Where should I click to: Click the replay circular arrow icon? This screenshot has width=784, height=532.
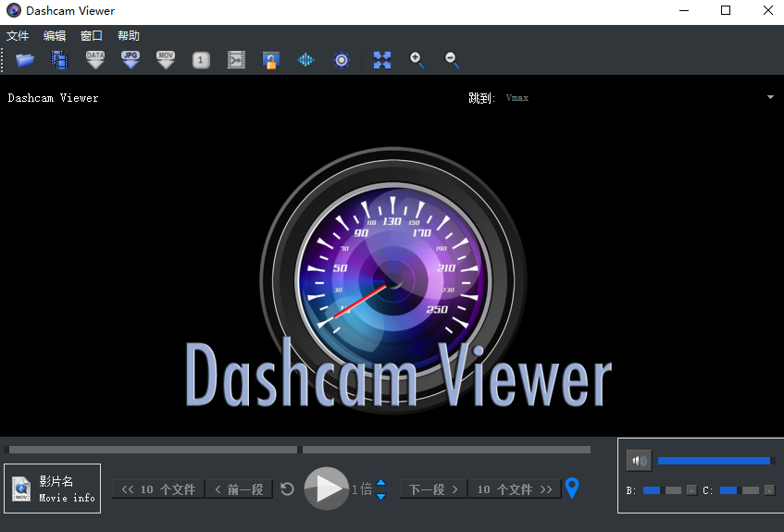coord(287,489)
